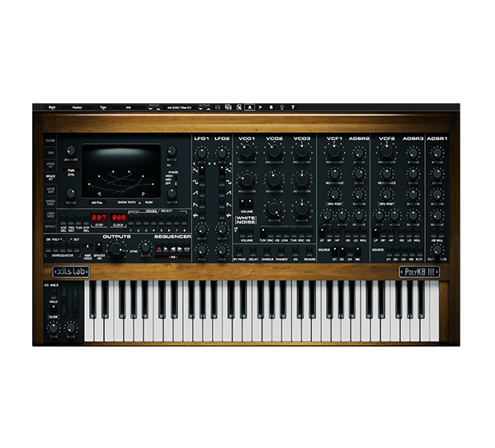Toggle the PHASER effect switch

pyautogui.click(x=281, y=252)
